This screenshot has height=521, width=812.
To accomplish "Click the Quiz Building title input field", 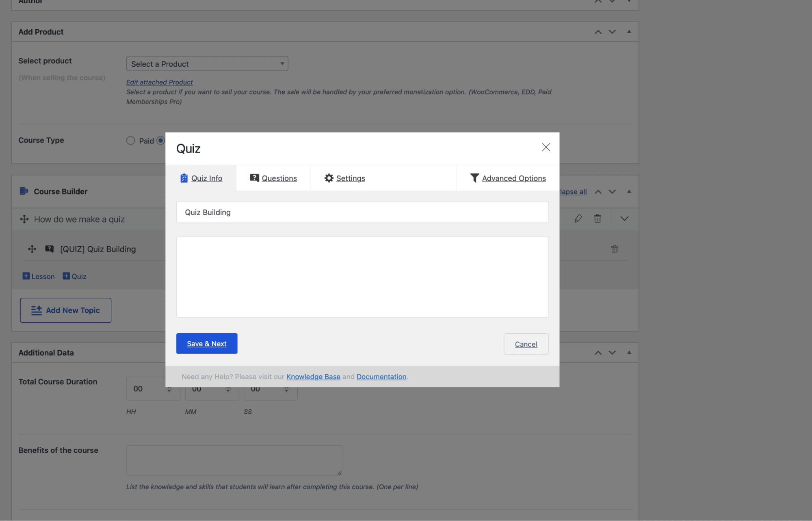I will tap(362, 212).
